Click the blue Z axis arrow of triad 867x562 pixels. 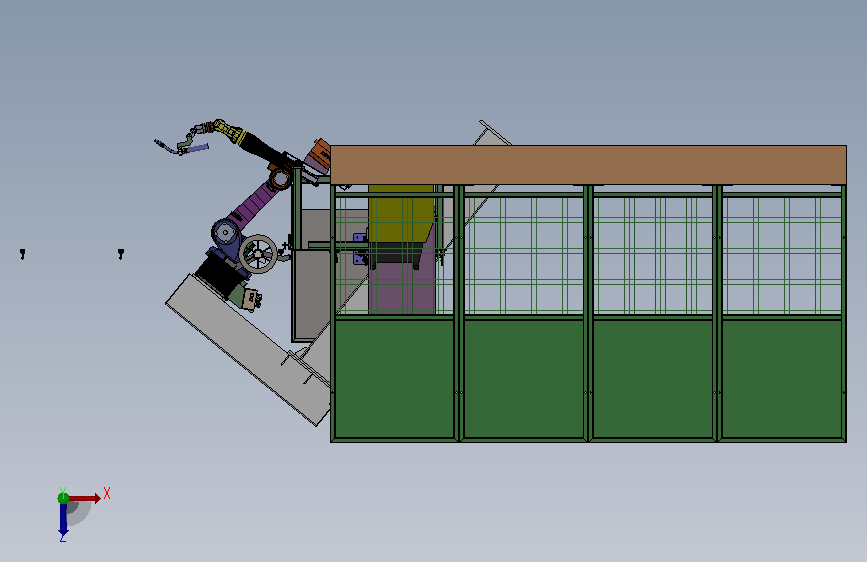click(x=63, y=519)
